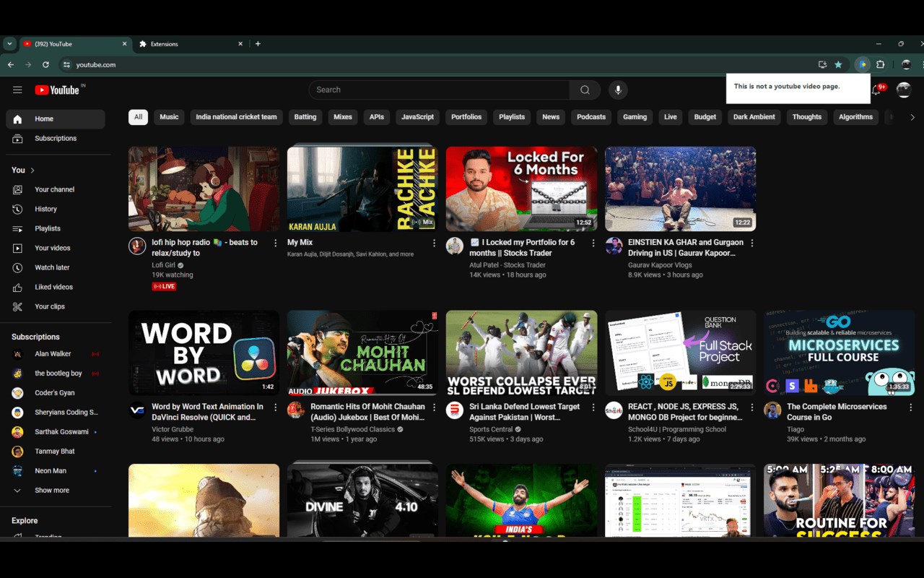Open the Atul Patel channel avatar

455,246
